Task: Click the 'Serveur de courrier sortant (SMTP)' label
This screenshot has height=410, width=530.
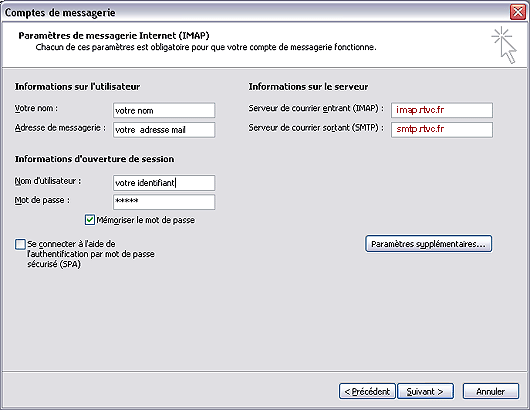Action: pyautogui.click(x=313, y=128)
